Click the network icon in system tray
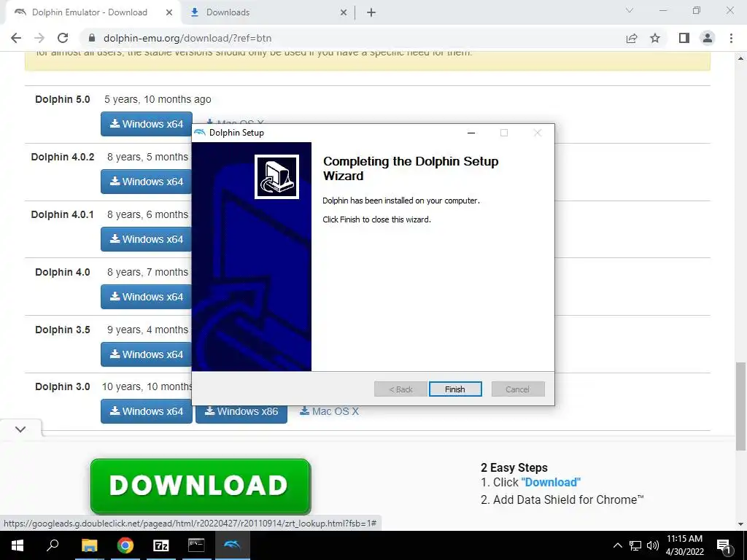This screenshot has width=747, height=560. pyautogui.click(x=635, y=545)
